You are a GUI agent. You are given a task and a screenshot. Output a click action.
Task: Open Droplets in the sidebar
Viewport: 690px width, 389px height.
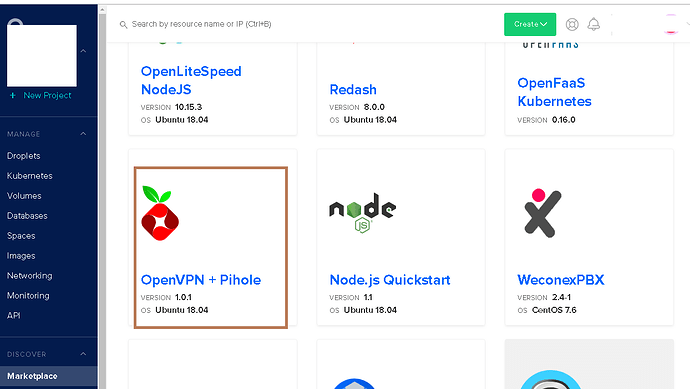23,156
